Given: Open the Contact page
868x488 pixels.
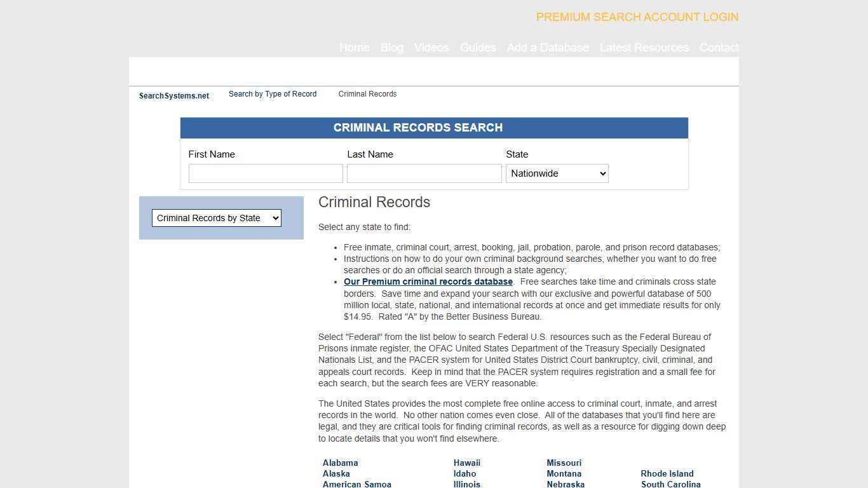Looking at the screenshot, I should [x=719, y=48].
